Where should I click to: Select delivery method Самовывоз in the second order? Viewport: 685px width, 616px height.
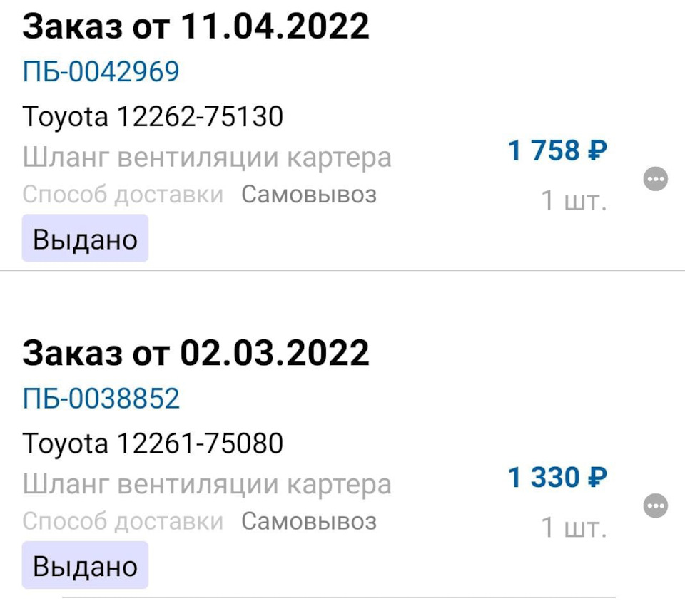[310, 520]
